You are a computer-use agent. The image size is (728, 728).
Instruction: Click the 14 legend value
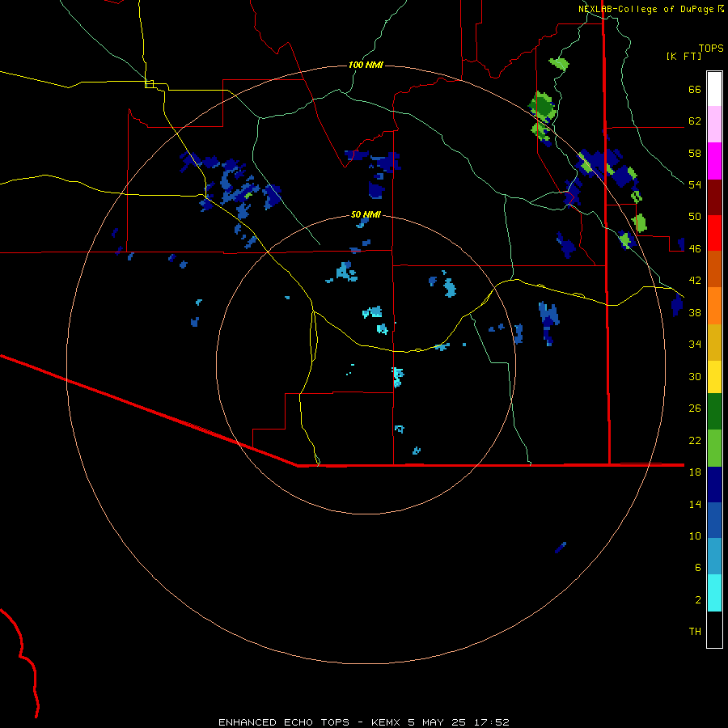click(695, 504)
